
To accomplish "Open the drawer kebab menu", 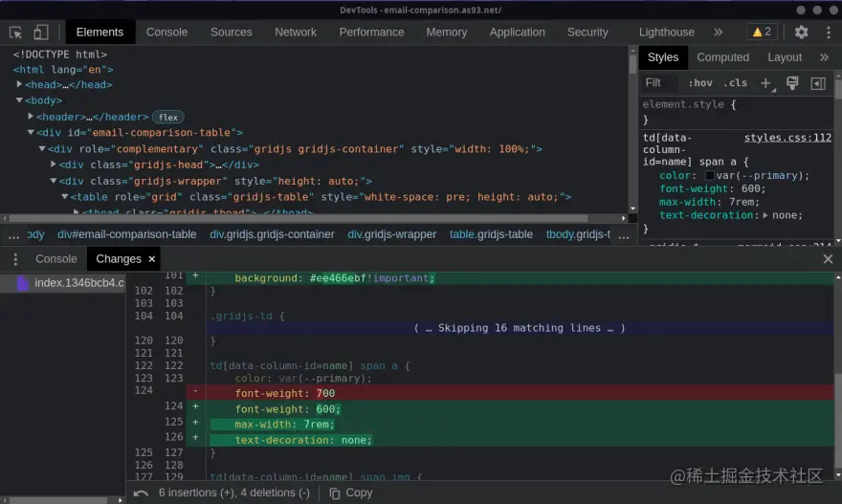I will 15,259.
